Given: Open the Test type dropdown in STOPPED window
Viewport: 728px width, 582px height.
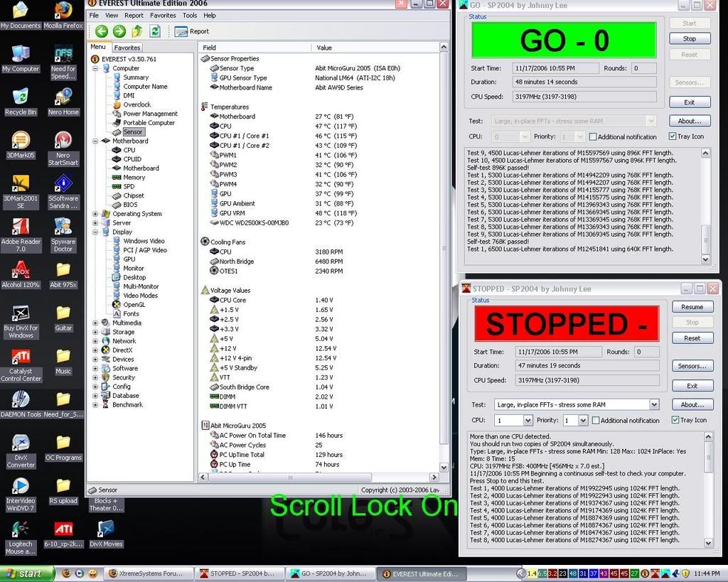Looking at the screenshot, I should (654, 405).
